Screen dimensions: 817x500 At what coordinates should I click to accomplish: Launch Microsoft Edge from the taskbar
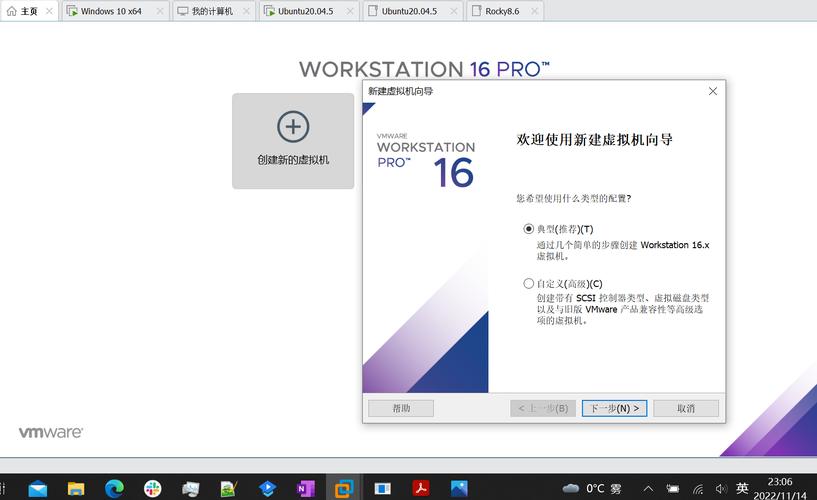click(114, 489)
